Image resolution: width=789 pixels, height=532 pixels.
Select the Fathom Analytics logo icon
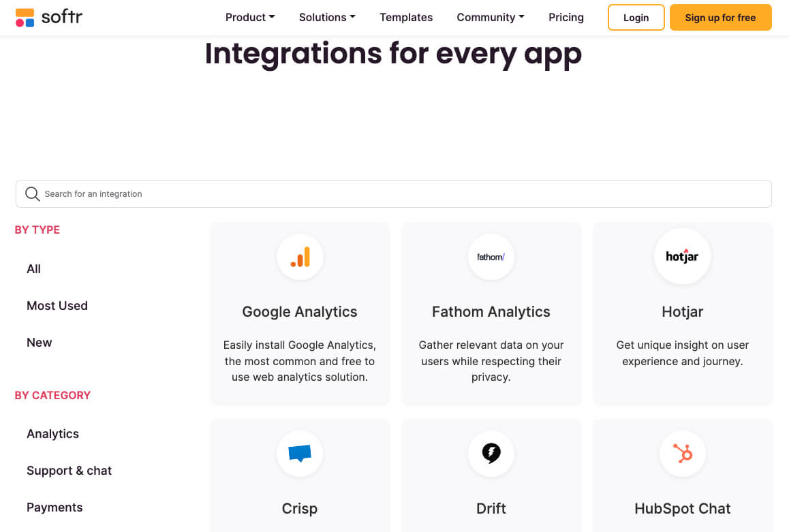tap(491, 257)
